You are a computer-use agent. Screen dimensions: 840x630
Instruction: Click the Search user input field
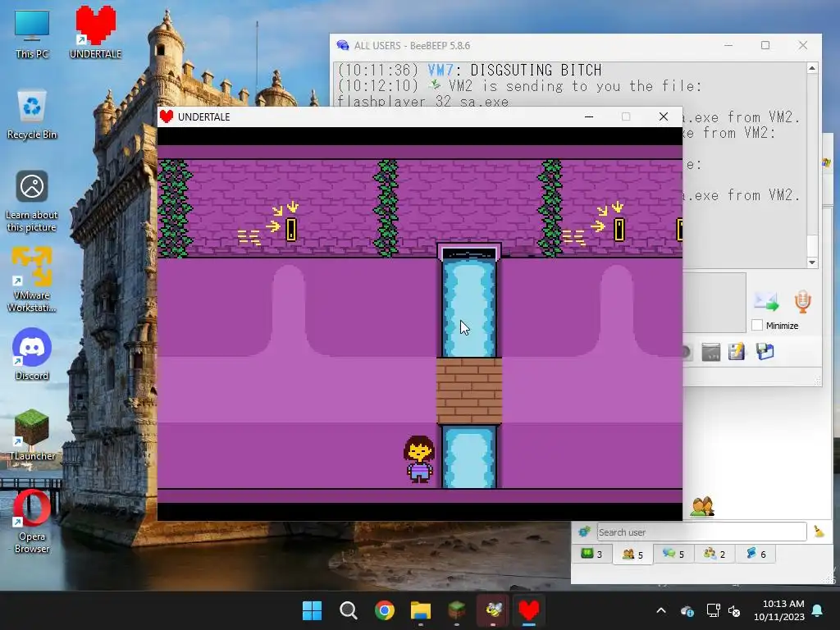(x=701, y=532)
